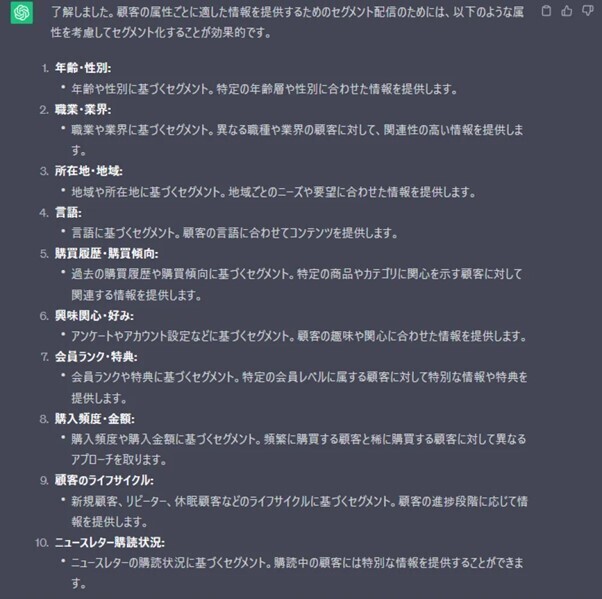602x599 pixels.
Task: Click the copy to clipboard icon
Action: [x=546, y=11]
